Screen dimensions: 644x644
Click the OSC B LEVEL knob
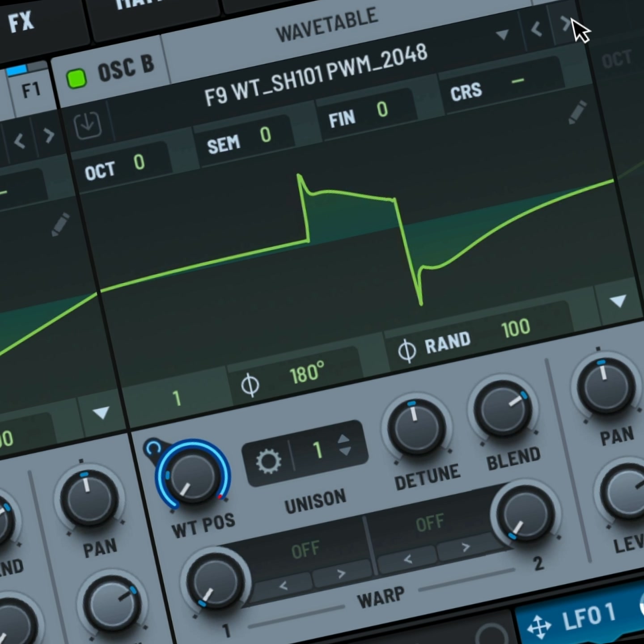[x=628, y=493]
